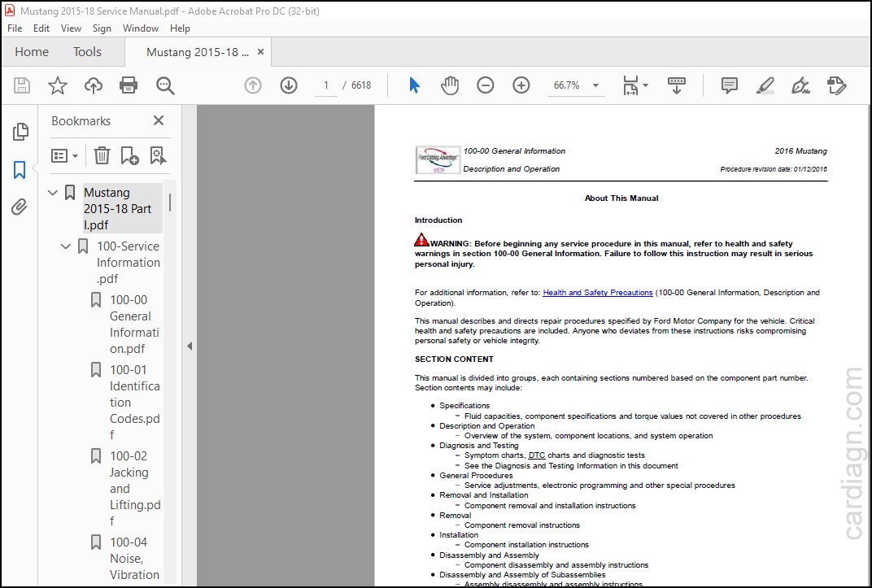Click the 'About This Manual' heading
This screenshot has width=872, height=588.
(x=621, y=198)
